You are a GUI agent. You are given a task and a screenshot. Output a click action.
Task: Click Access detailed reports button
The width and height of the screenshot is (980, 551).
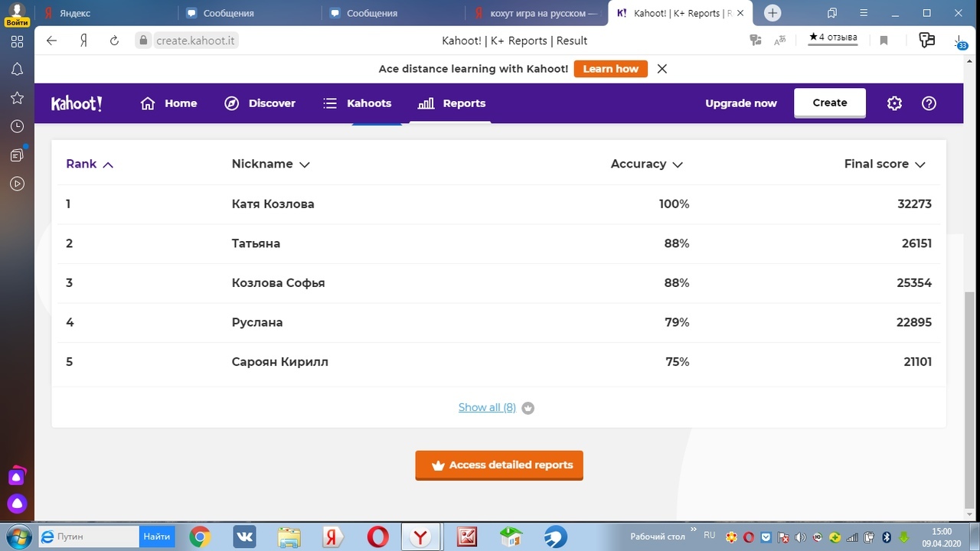(499, 465)
